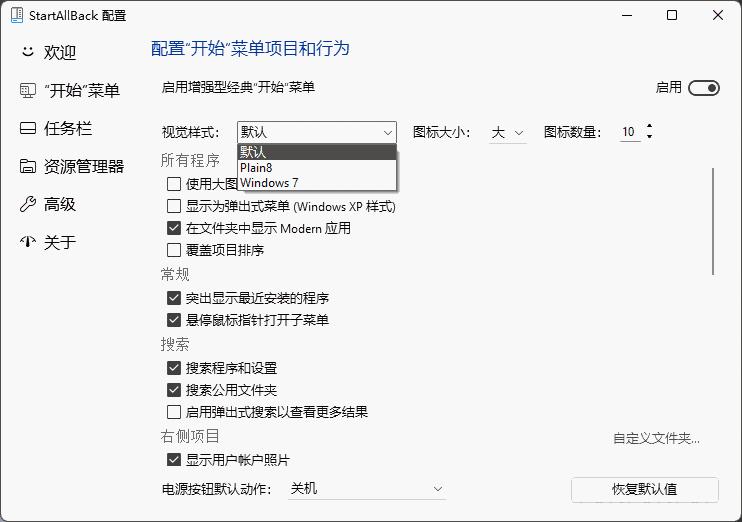Click 恢复默认值 button
Viewport: 742px width, 522px height.
[x=644, y=490]
